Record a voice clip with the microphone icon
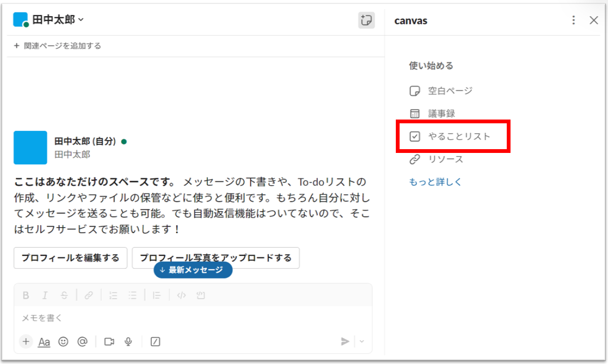 coord(128,341)
